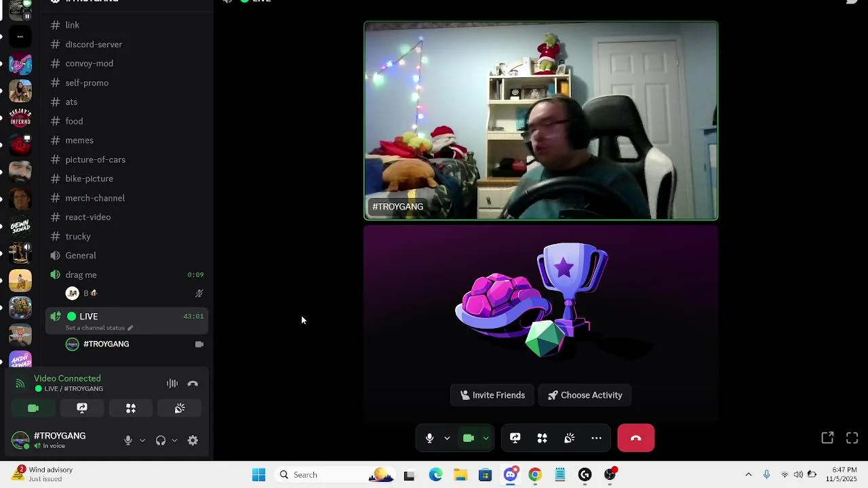The image size is (868, 488).
Task: Open Windows Start menu
Action: coord(259,475)
